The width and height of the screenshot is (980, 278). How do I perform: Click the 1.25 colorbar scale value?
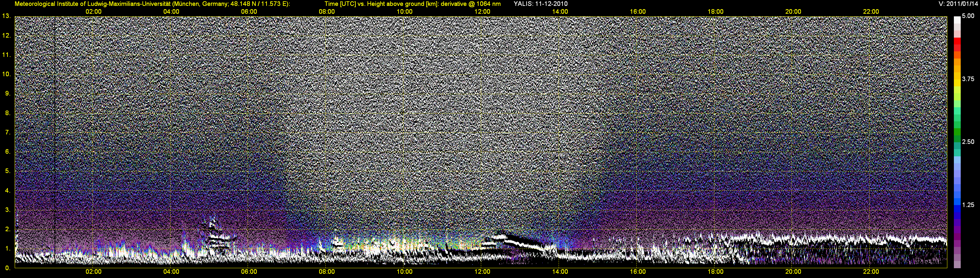click(968, 205)
